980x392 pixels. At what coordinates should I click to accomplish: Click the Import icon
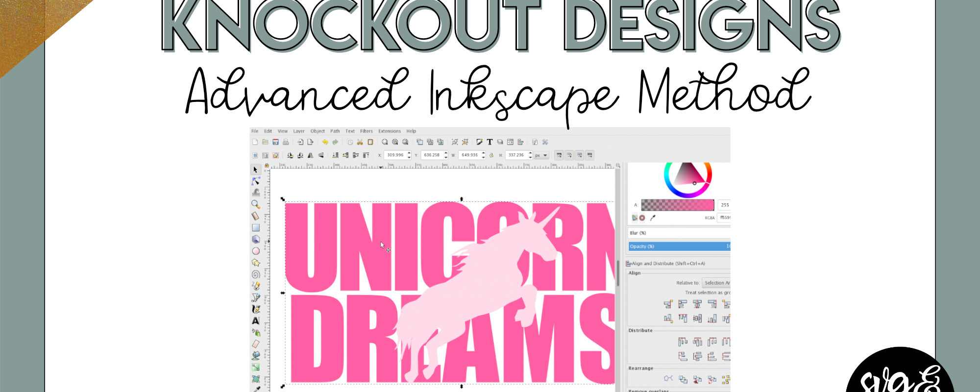pyautogui.click(x=300, y=142)
